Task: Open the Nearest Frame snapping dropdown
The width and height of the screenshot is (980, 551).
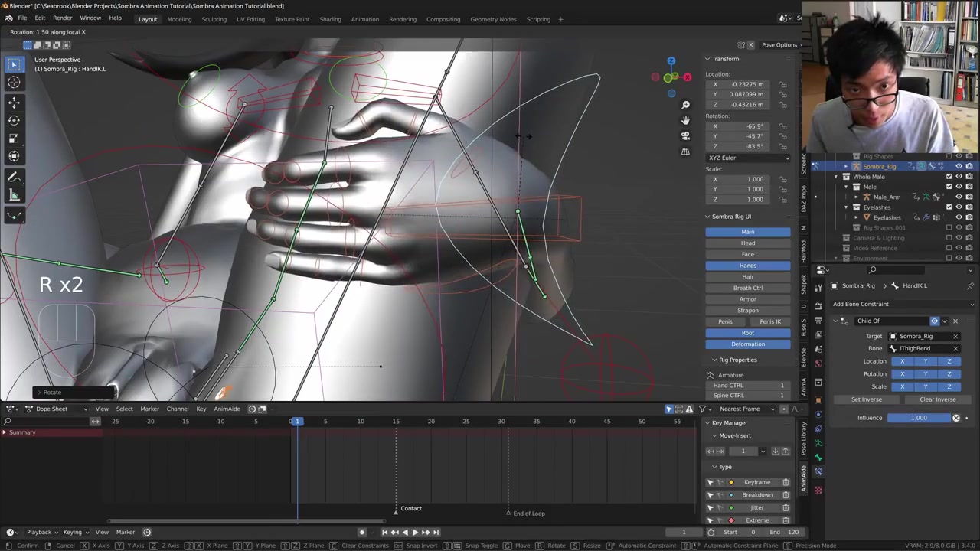Action: (x=744, y=409)
